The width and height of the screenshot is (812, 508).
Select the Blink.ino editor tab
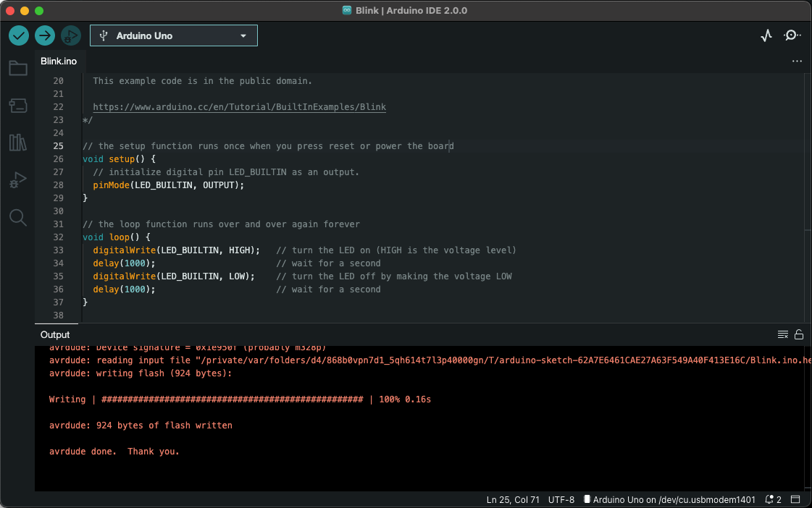59,62
